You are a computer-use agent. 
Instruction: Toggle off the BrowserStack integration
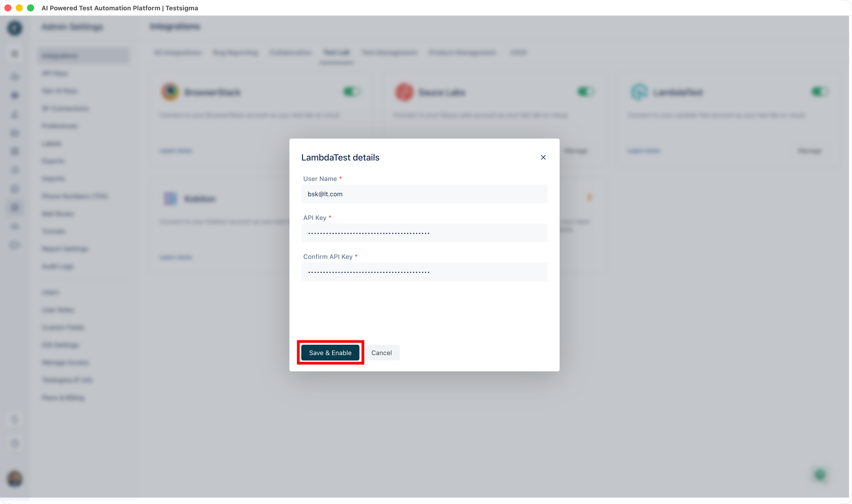tap(352, 91)
